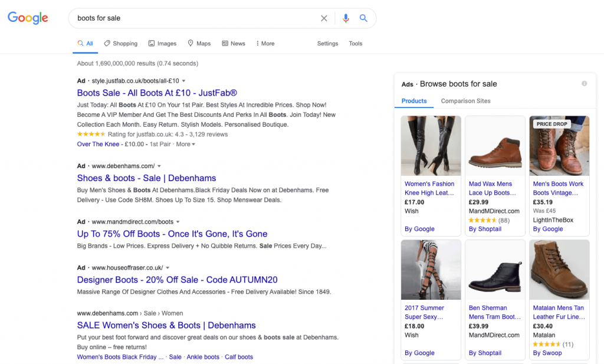Open 'SALE Women's Shoes & Boots | Debenhams' result

[x=166, y=325]
